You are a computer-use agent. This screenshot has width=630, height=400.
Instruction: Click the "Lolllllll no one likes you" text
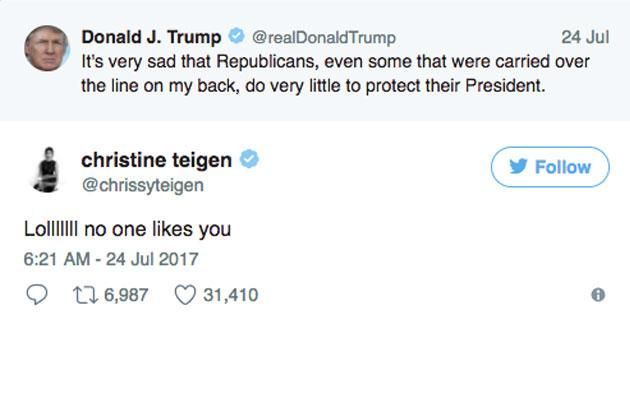(127, 229)
